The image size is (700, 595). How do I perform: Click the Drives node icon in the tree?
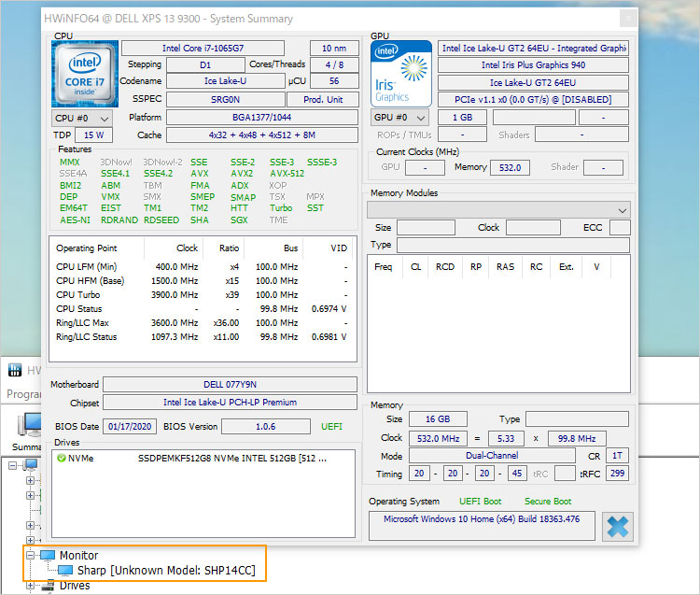[x=48, y=586]
